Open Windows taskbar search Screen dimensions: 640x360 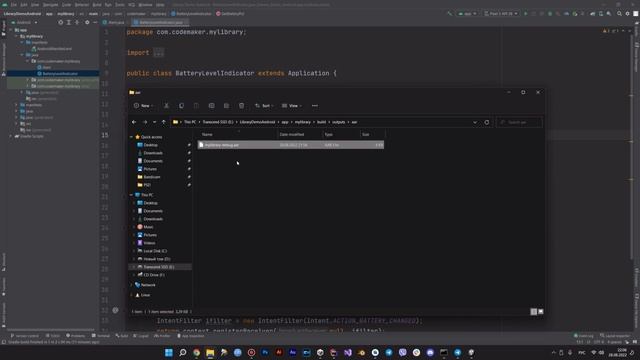point(182,352)
